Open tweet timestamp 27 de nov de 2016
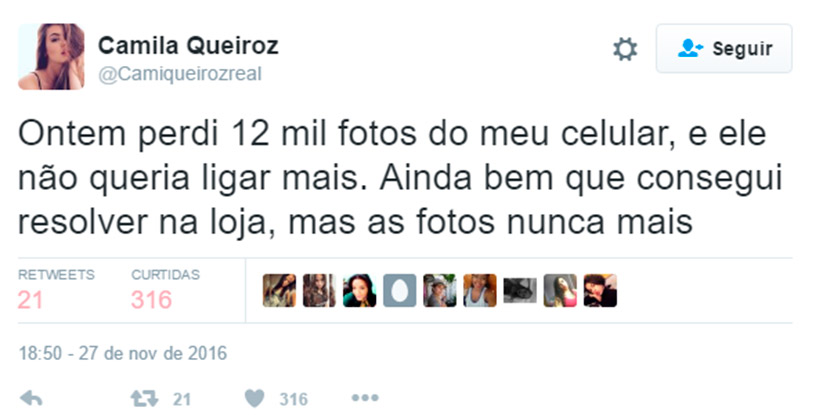Viewport: 830px width, 415px height. pyautogui.click(x=123, y=353)
